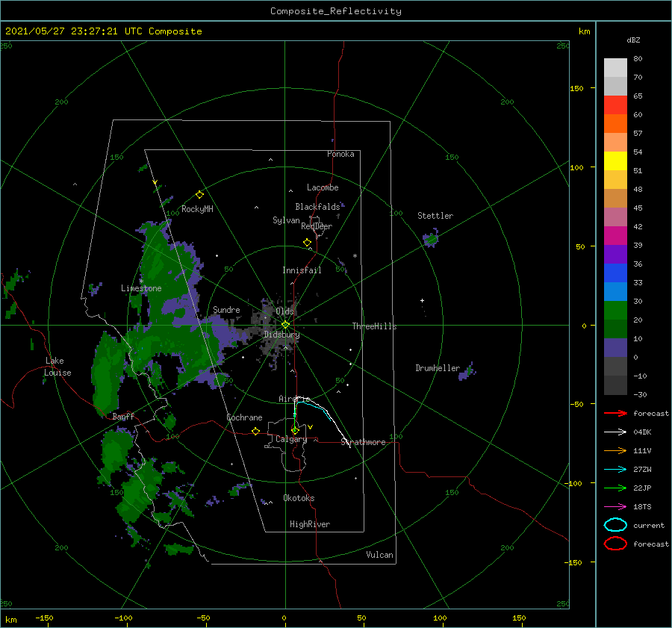Click the Composite_Reflectivity title text
672x628 pixels.
tap(336, 11)
